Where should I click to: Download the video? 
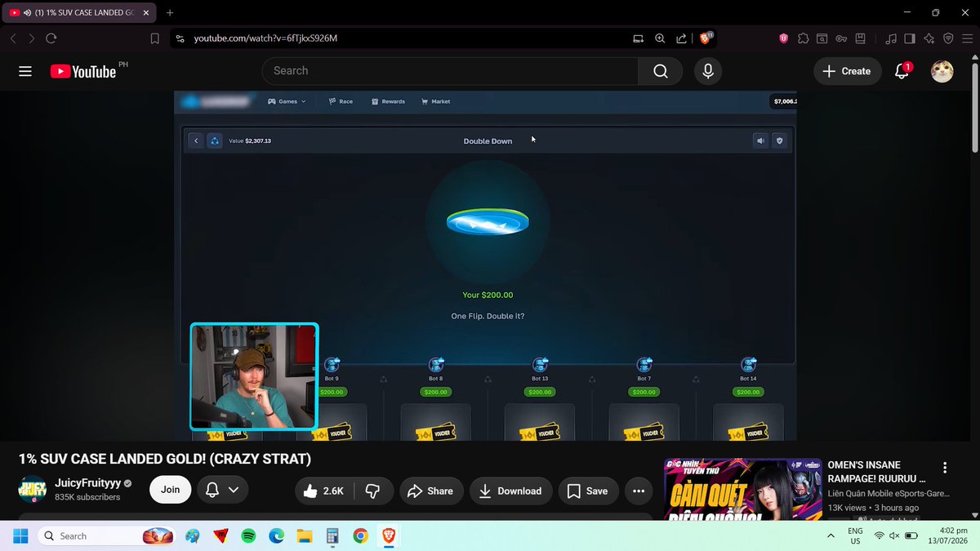(x=510, y=491)
